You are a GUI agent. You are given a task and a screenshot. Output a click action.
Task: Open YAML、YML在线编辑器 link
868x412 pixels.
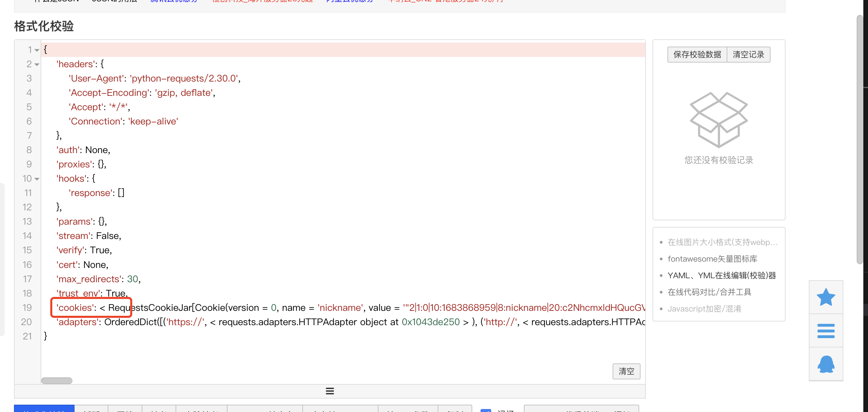[721, 276]
